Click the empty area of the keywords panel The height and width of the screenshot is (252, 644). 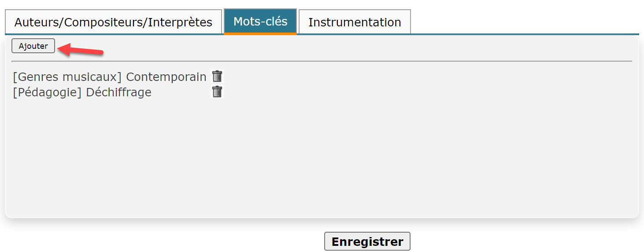coord(322,158)
